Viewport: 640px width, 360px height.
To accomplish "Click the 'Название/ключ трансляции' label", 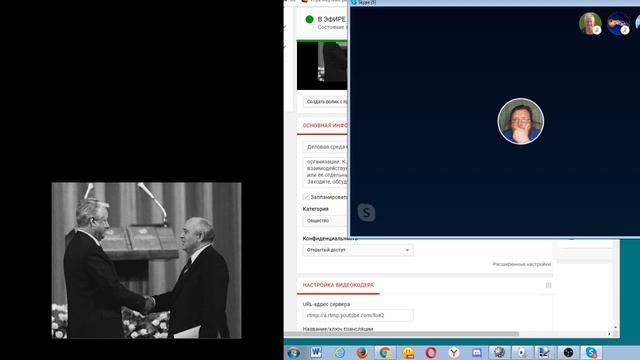I will [338, 329].
